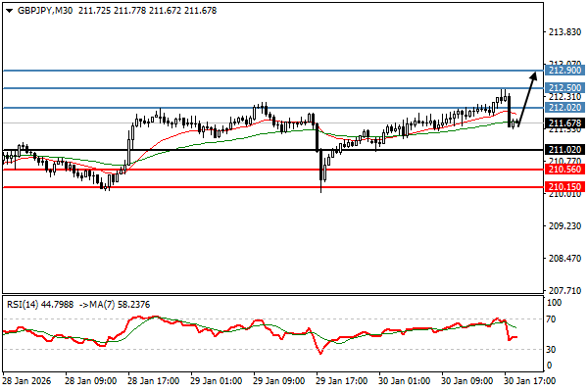The height and width of the screenshot is (392, 588).
Task: Click the GBPJPY,M30 chart title
Action: [46, 9]
